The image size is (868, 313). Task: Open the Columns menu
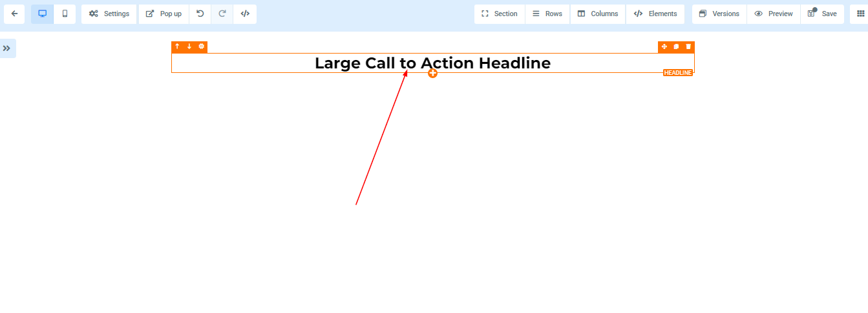[x=598, y=14]
